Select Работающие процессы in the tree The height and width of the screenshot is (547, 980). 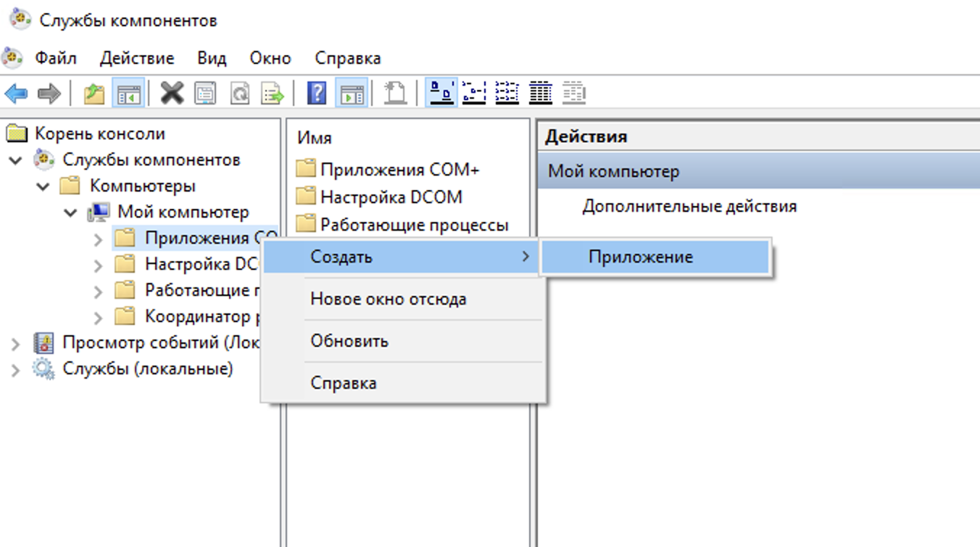202,290
